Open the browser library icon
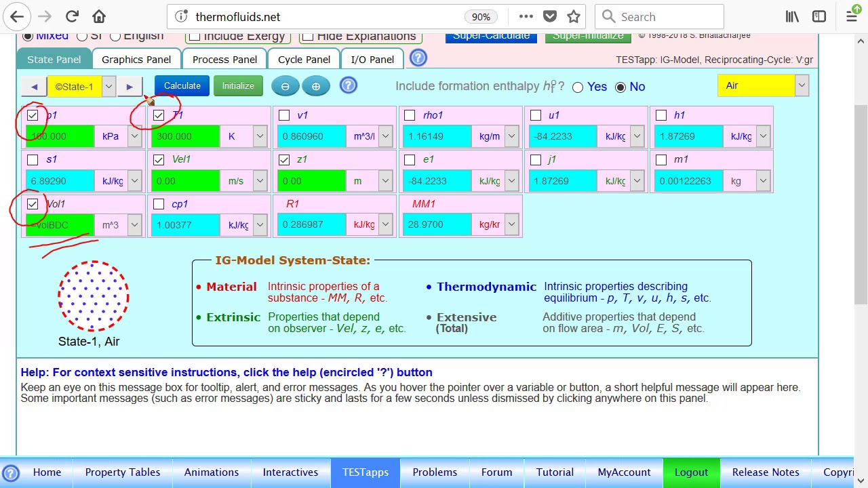Image resolution: width=868 pixels, height=488 pixels. (x=792, y=17)
